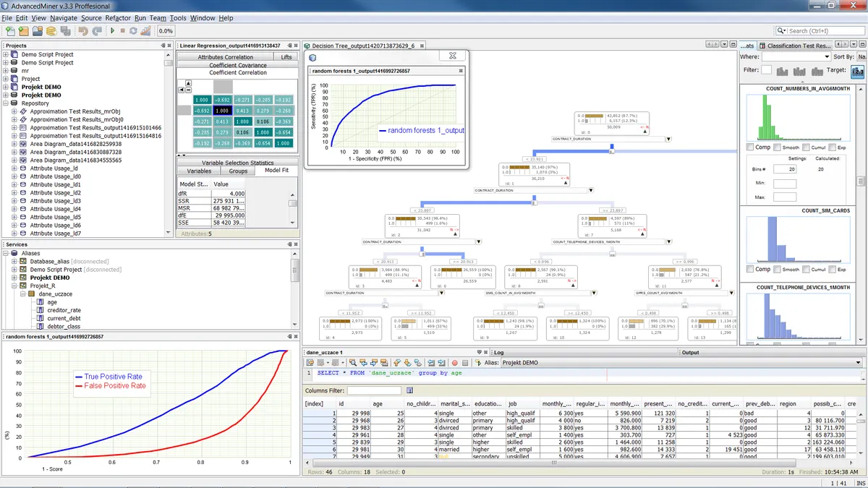Open the Refactor menu

[118, 17]
